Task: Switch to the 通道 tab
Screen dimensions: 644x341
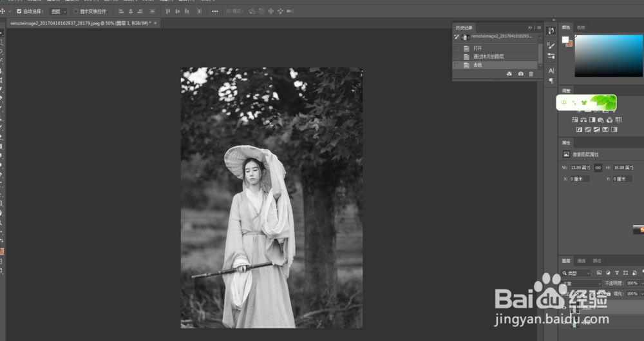Action: 582,261
